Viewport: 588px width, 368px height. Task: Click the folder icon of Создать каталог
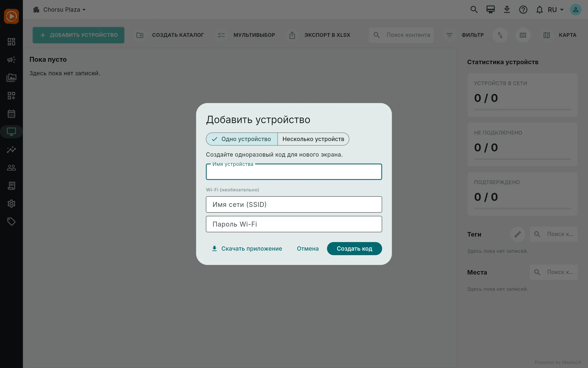pos(140,35)
